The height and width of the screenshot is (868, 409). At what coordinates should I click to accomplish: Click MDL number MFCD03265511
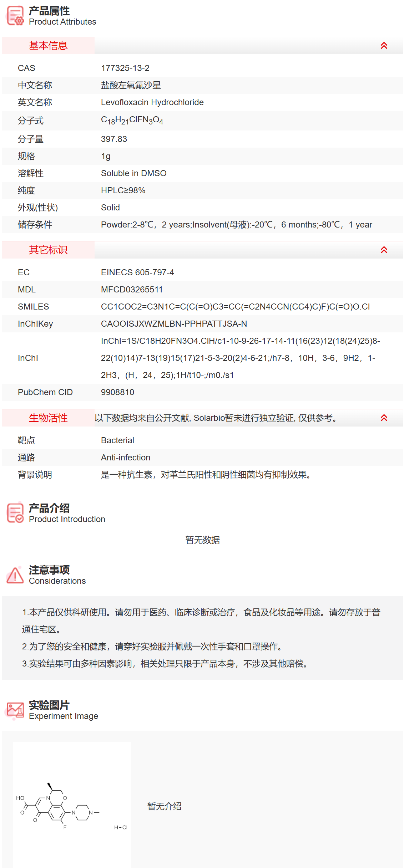click(132, 290)
